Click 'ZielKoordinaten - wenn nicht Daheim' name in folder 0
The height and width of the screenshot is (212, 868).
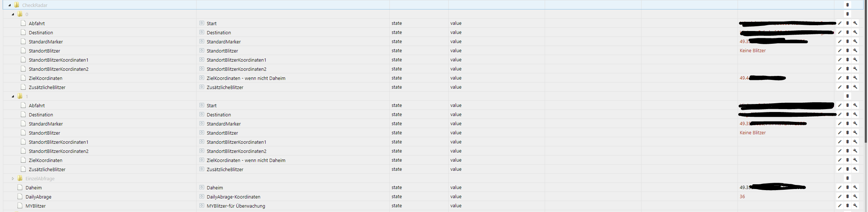[x=246, y=78]
